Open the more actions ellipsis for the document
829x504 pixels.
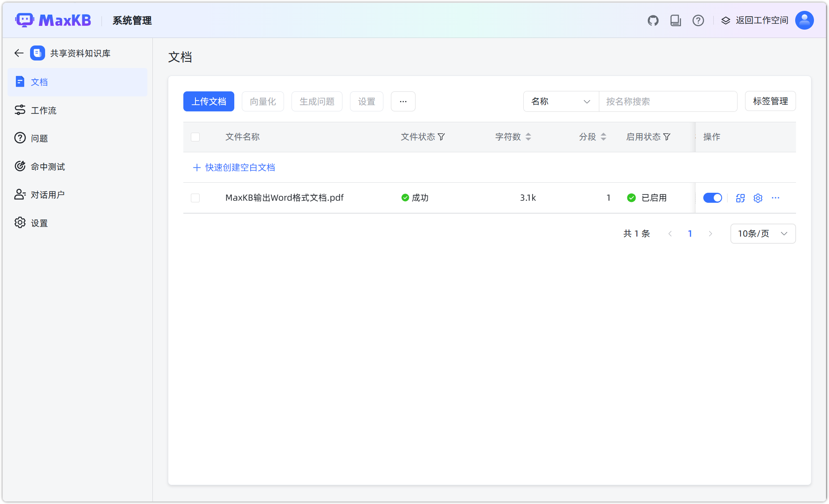pos(776,198)
